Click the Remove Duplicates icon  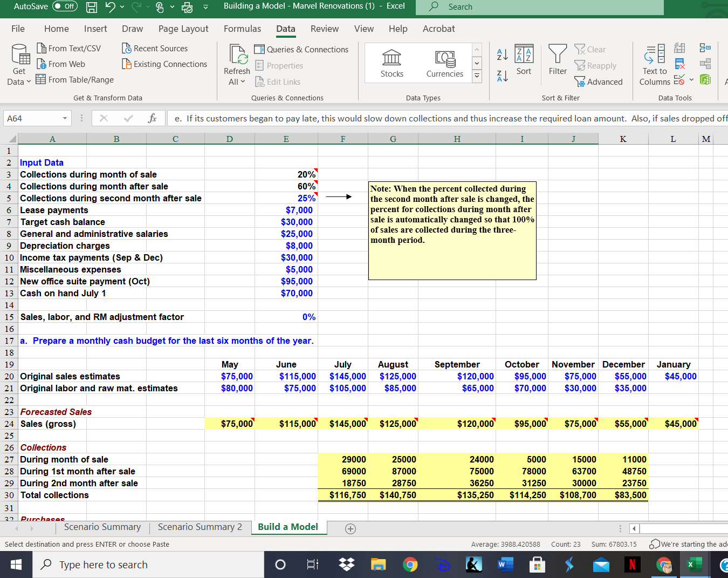(x=679, y=64)
